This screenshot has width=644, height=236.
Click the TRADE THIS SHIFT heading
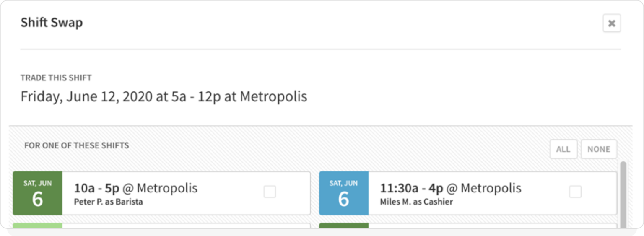[x=56, y=78]
